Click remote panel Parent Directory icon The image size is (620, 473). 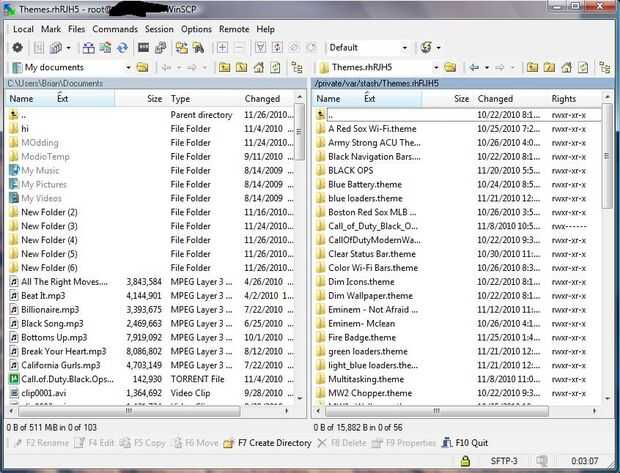(532, 68)
